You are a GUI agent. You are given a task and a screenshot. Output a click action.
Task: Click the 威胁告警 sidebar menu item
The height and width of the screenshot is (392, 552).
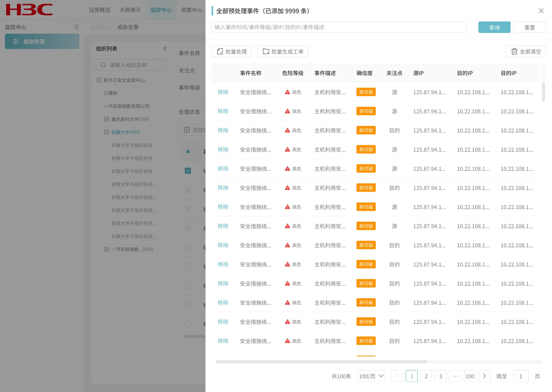(42, 41)
